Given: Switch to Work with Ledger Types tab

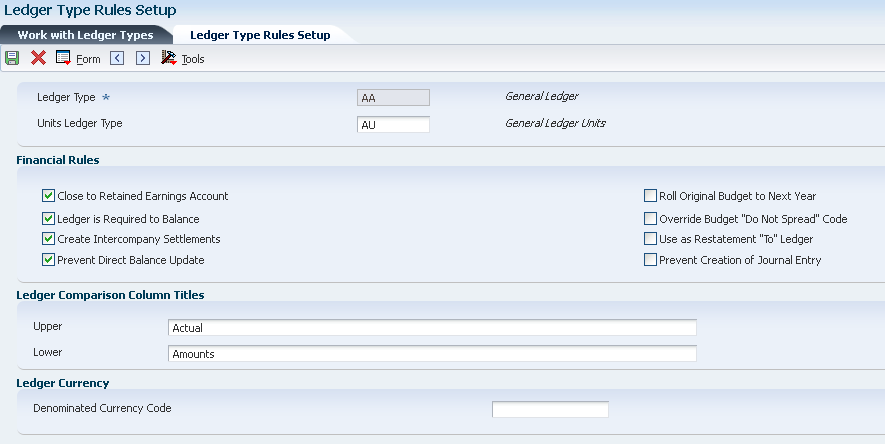Looking at the screenshot, I should click(85, 35).
